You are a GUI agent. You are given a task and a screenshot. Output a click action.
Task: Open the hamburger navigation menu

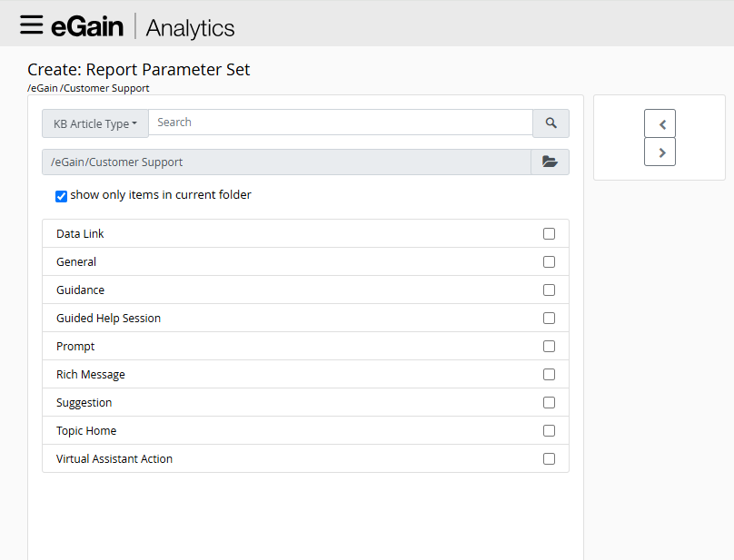(32, 25)
